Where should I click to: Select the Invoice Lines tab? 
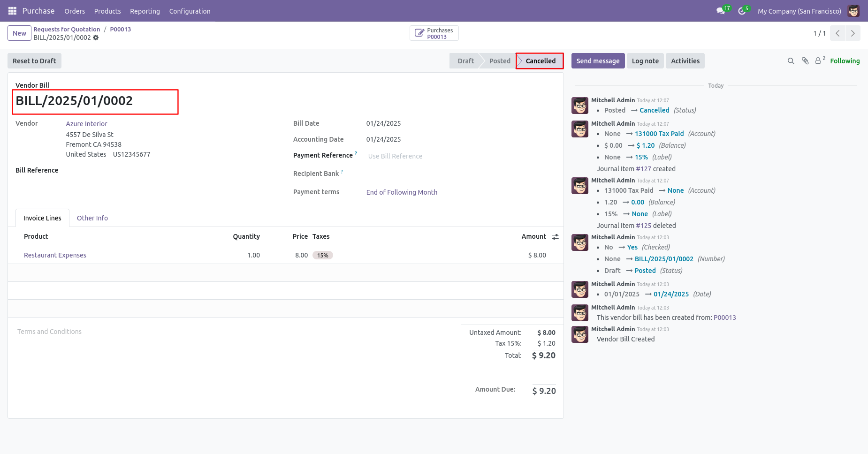point(42,218)
